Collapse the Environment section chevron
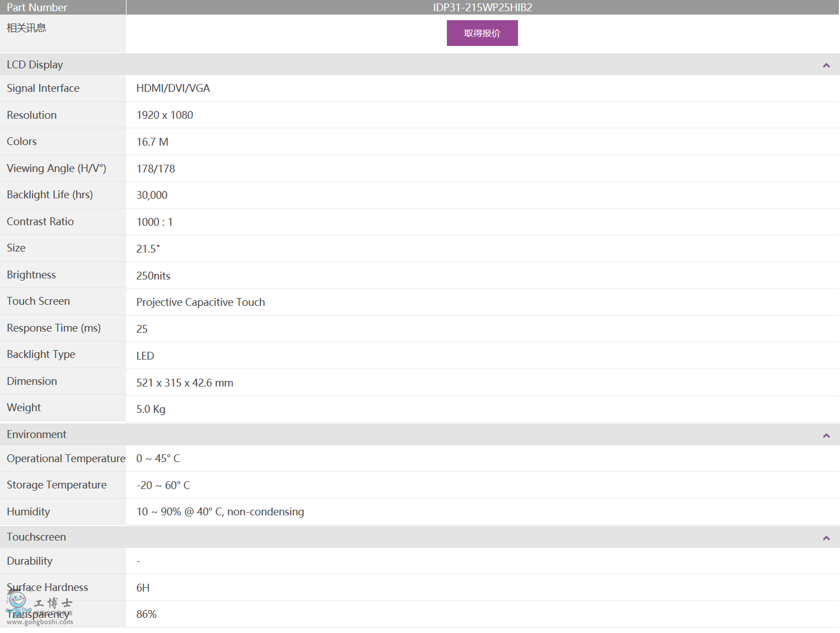The image size is (840, 633). [826, 435]
